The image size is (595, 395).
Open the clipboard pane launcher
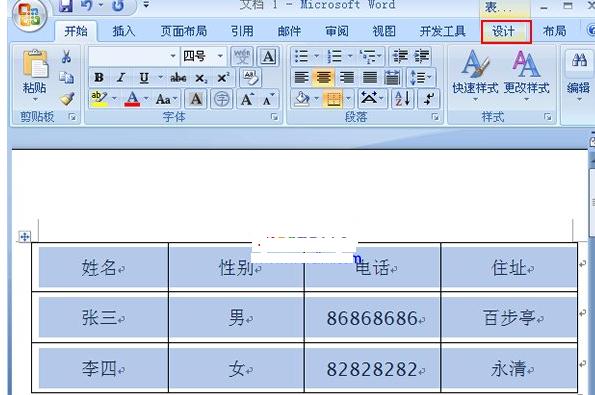72,117
